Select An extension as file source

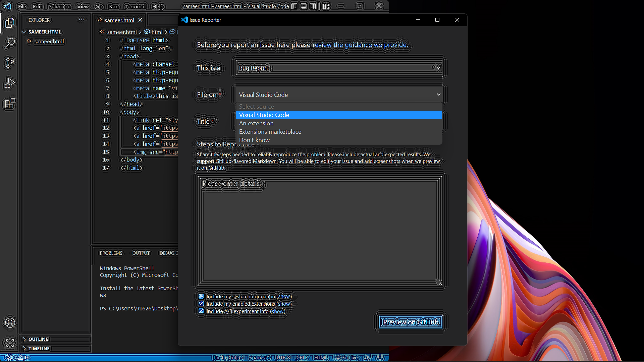[256, 123]
